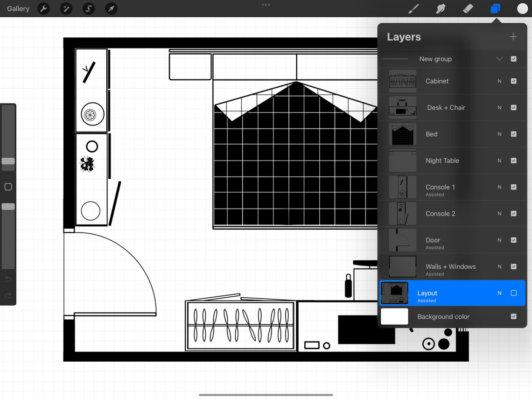Select the Paint brush tool
The height and width of the screenshot is (399, 532).
coord(413,8)
